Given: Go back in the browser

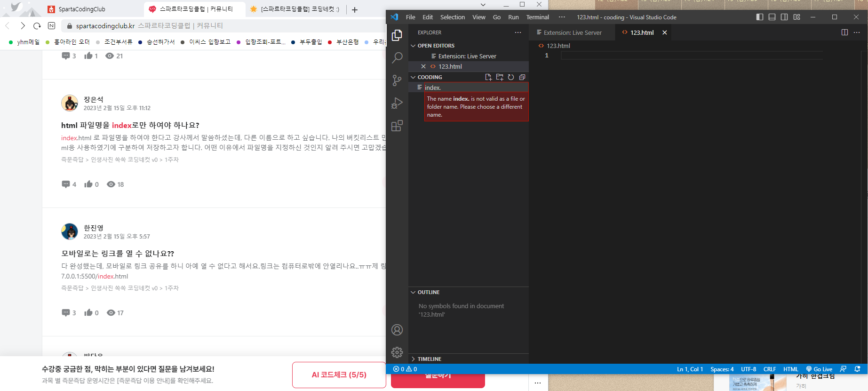Looking at the screenshot, I should [8, 25].
